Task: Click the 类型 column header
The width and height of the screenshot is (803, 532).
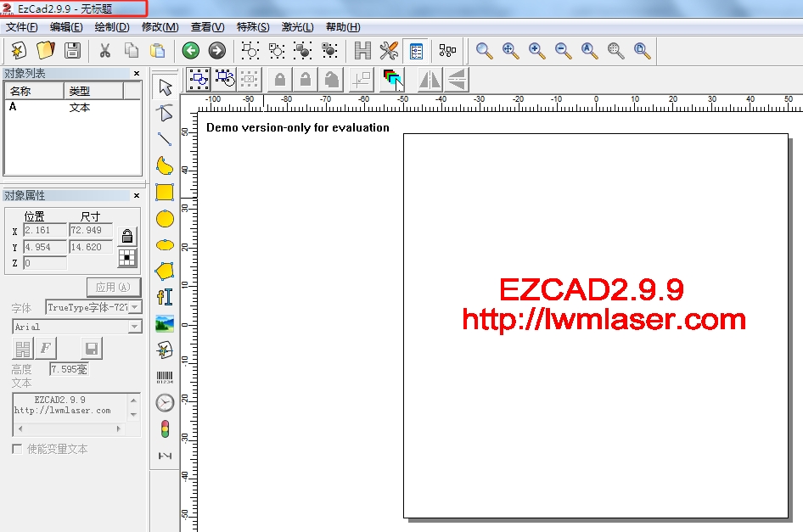Action: 93,91
